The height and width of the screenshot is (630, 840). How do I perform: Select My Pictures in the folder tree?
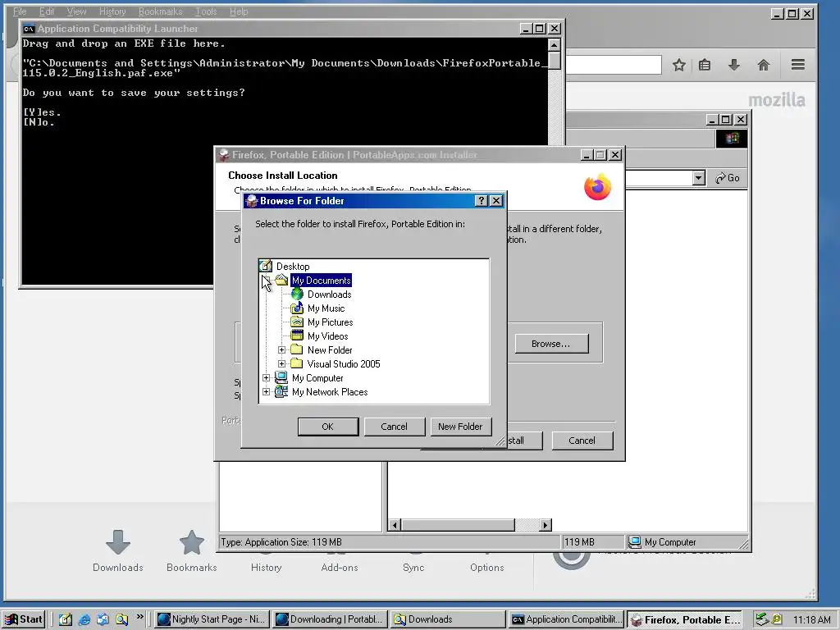pyautogui.click(x=330, y=322)
